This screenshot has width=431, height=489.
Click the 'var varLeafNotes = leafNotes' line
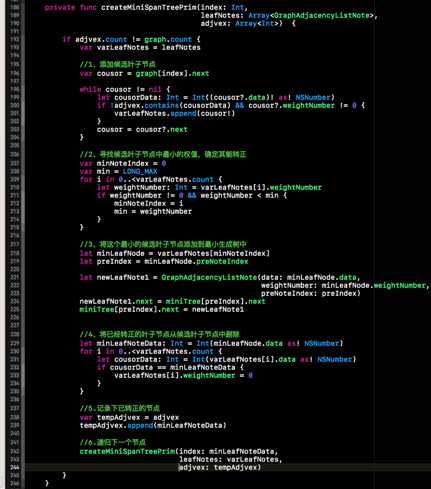[x=140, y=47]
